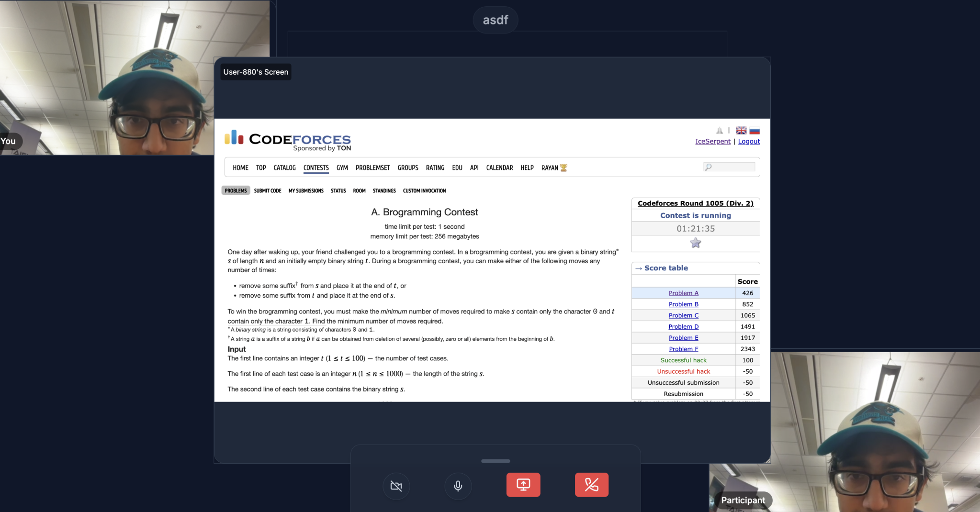
Task: Open the EDU menu item
Action: click(x=457, y=167)
